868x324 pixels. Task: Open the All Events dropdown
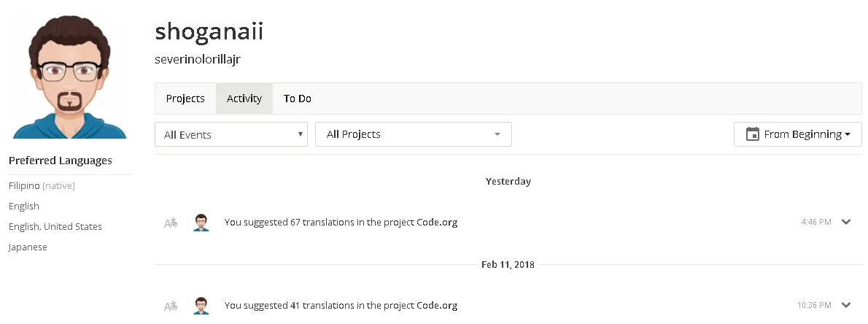[230, 134]
